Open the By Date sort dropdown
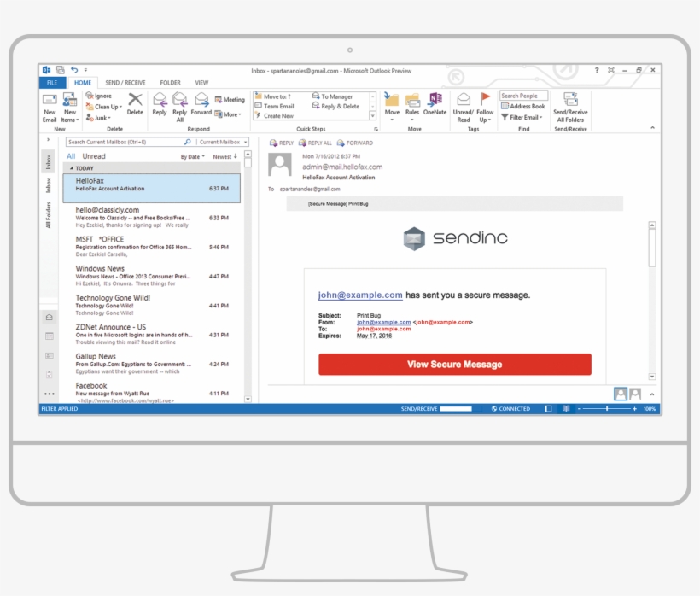 [x=192, y=157]
